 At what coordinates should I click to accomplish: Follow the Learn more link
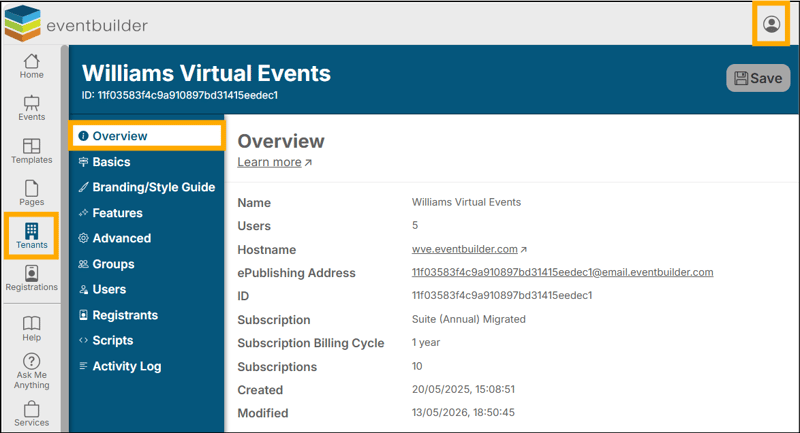pyautogui.click(x=274, y=162)
